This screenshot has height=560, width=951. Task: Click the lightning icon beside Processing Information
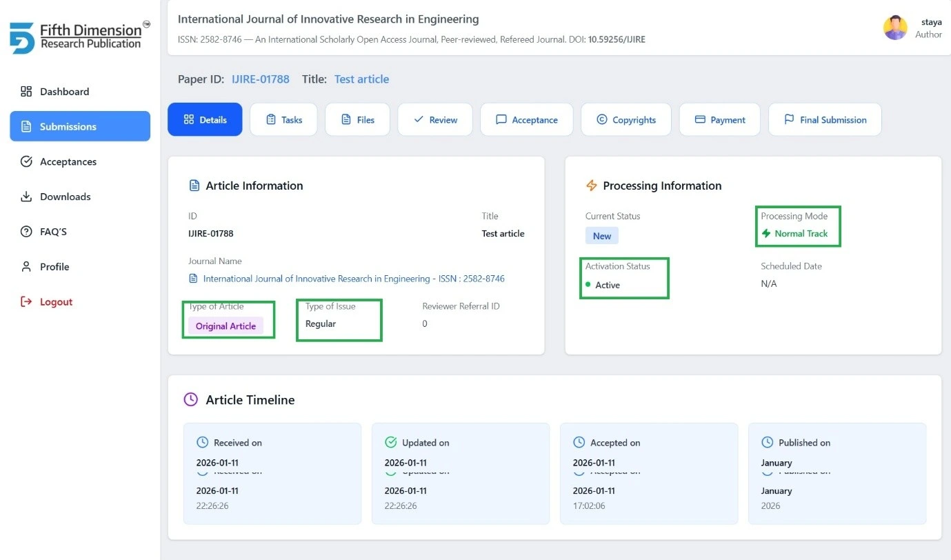[591, 186]
